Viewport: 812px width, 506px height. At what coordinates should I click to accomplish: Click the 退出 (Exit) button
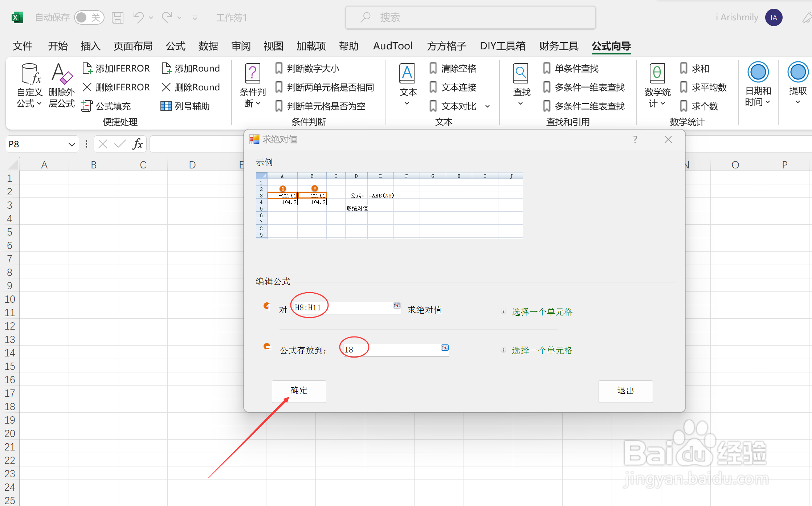pos(625,391)
